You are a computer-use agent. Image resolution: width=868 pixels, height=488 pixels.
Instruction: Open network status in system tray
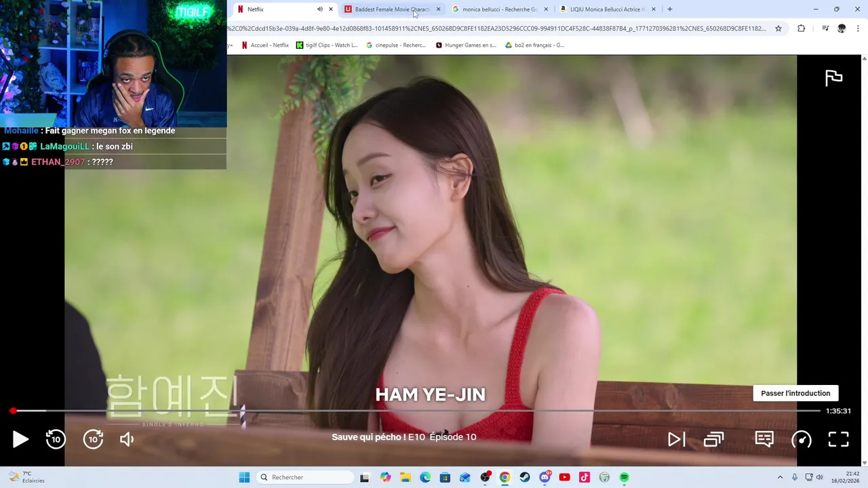(x=808, y=477)
